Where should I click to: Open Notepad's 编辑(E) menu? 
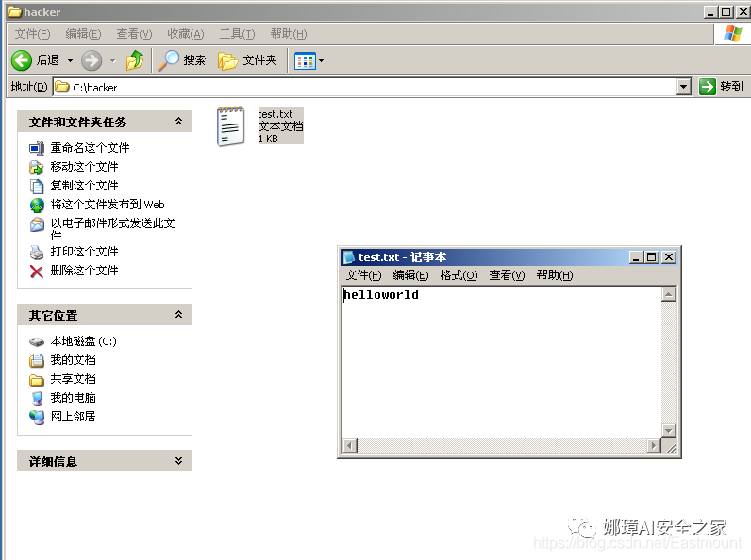410,275
